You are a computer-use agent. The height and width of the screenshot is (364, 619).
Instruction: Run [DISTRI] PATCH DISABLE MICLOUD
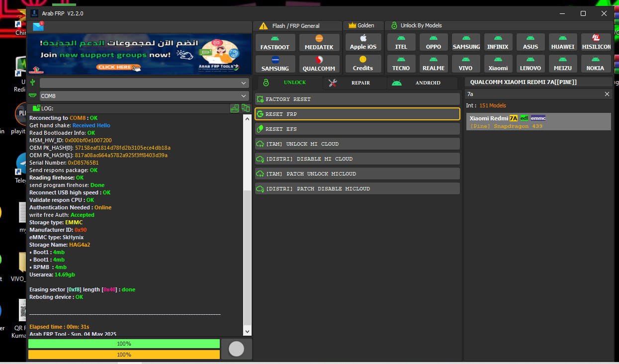click(x=357, y=188)
